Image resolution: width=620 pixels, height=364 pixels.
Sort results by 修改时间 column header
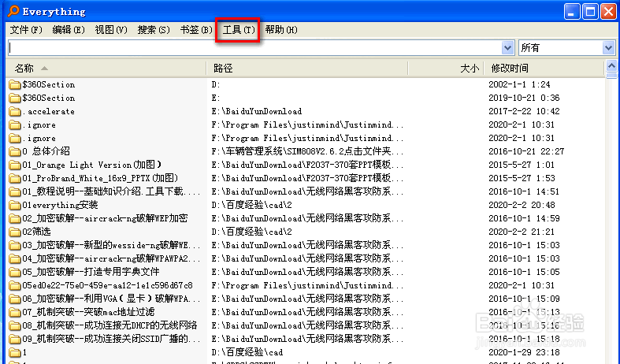544,68
